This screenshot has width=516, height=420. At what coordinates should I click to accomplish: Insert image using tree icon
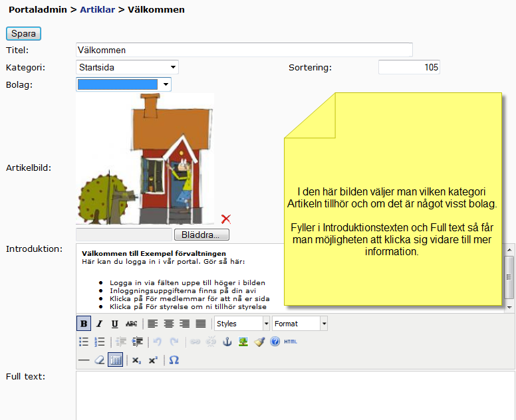[x=243, y=342]
